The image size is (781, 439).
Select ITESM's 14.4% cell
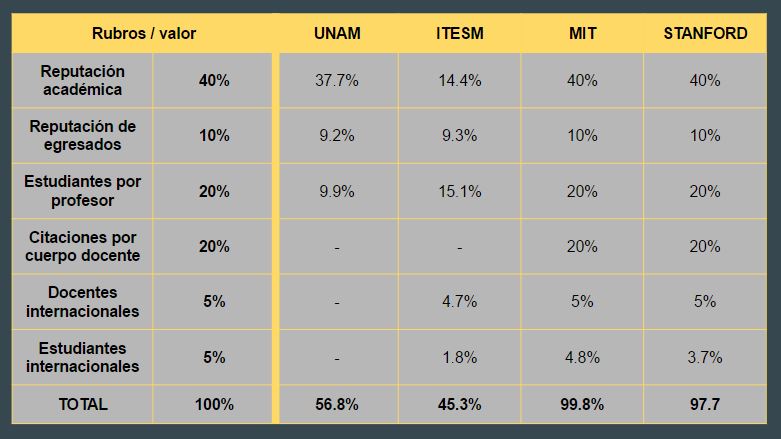click(459, 80)
